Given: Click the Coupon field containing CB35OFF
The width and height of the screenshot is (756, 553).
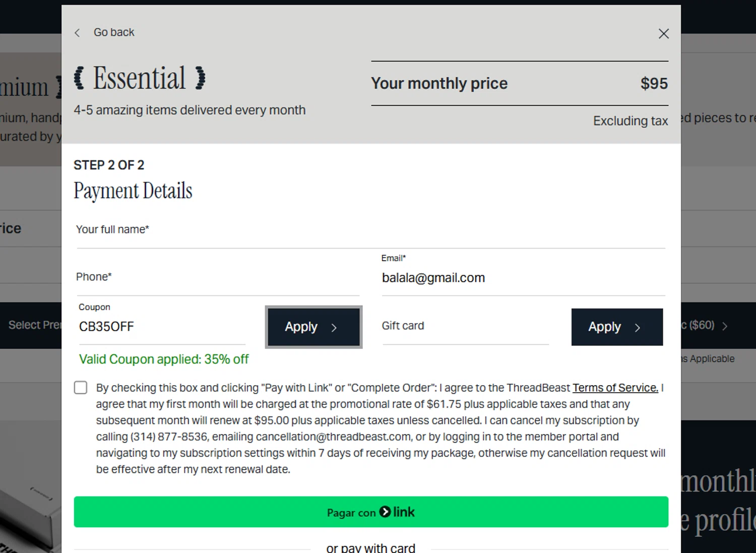Looking at the screenshot, I should tap(161, 327).
